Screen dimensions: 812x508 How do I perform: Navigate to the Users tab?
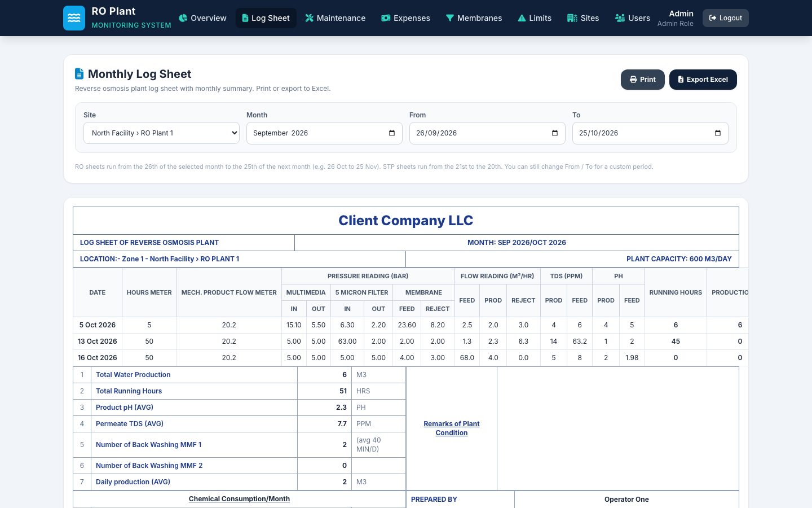pos(632,18)
